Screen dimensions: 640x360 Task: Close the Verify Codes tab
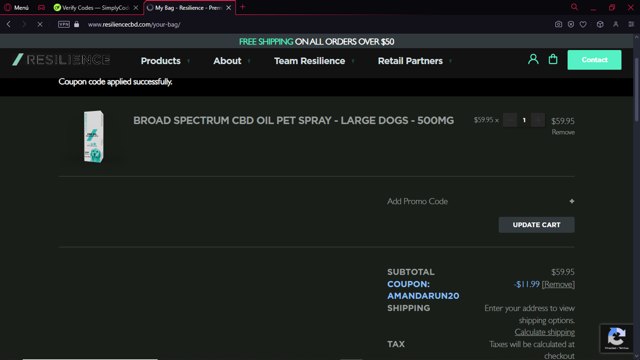click(136, 7)
